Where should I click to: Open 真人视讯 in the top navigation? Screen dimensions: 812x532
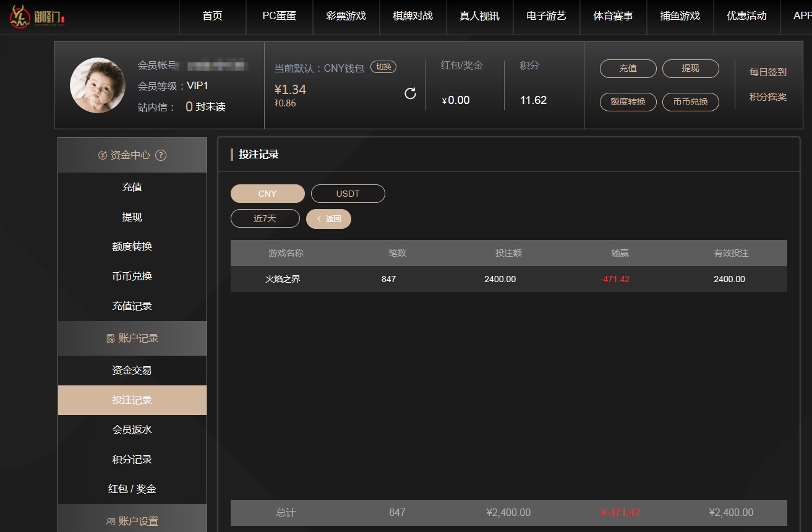(479, 16)
